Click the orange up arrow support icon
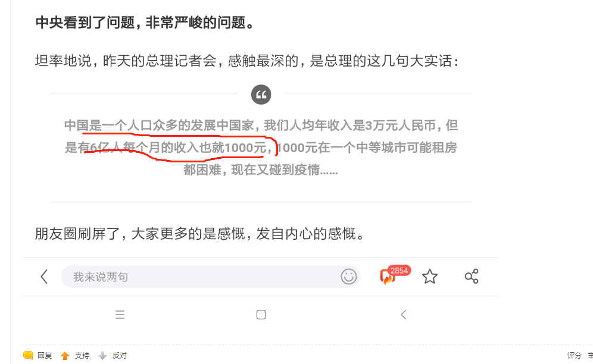Image resolution: width=593 pixels, height=364 pixels. pyautogui.click(x=65, y=356)
